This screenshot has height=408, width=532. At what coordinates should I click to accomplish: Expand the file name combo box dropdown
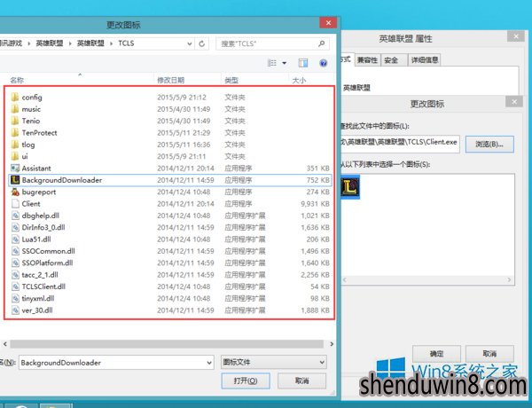(209, 363)
